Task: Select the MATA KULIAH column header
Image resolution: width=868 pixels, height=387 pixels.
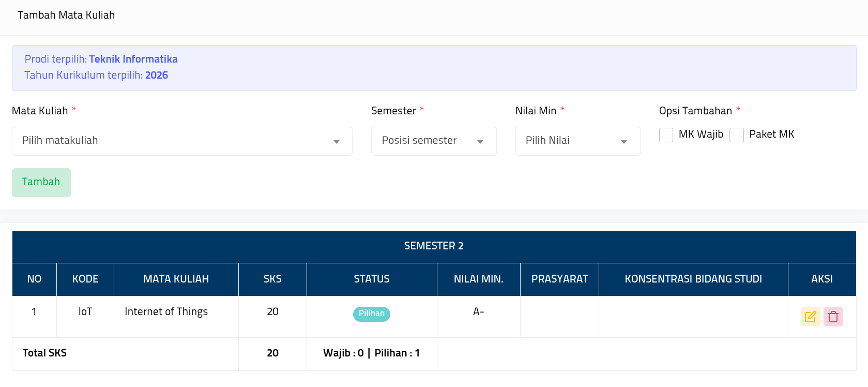Action: [x=176, y=279]
